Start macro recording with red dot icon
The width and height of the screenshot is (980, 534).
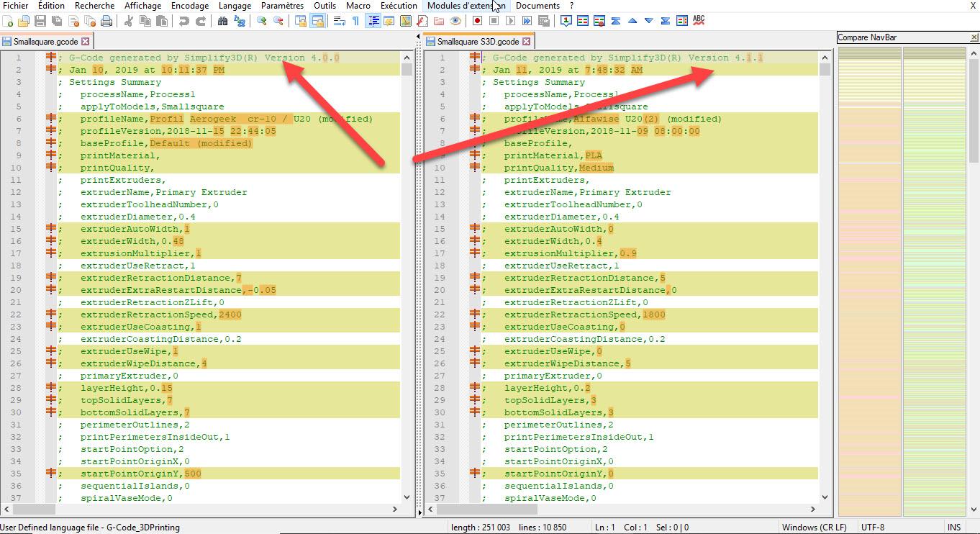tap(477, 22)
